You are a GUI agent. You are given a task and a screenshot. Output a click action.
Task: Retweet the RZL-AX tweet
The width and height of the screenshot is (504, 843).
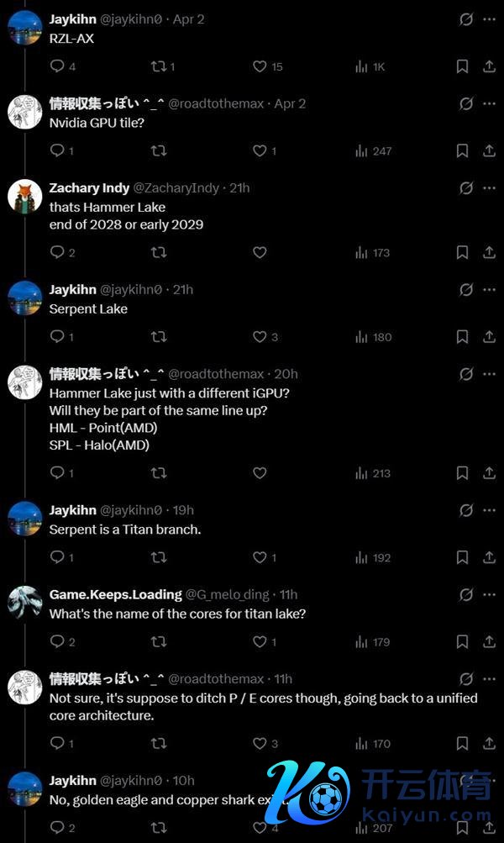(x=158, y=66)
